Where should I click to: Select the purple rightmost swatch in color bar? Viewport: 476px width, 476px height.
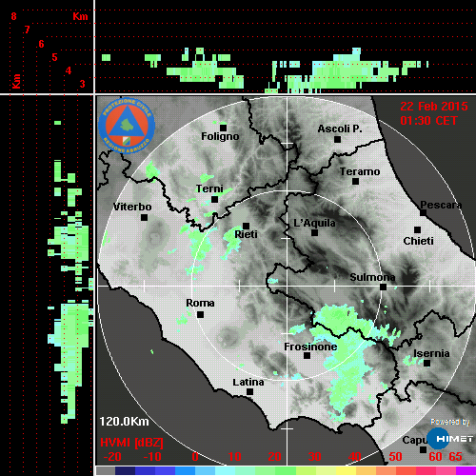click(466, 471)
